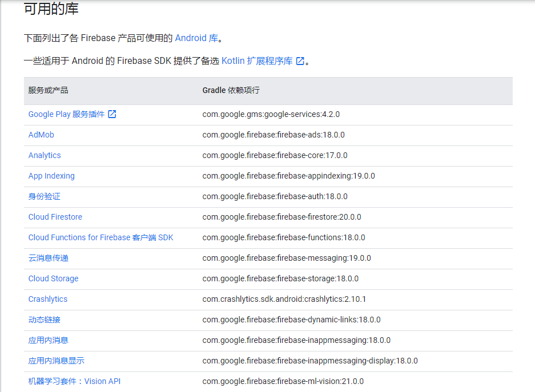The image size is (535, 392).
Task: Open the 动态链接 (Dynamic Links) page
Action: point(46,319)
